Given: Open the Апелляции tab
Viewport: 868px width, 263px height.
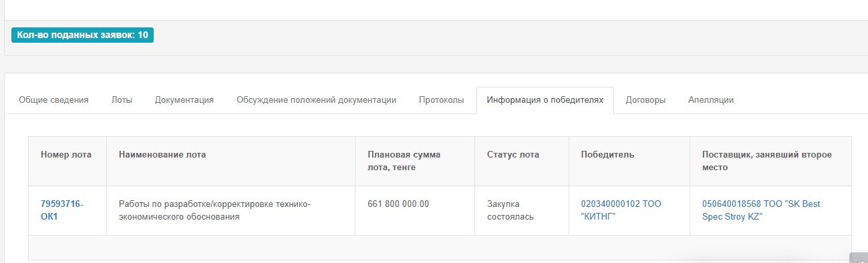Looking at the screenshot, I should tap(711, 100).
